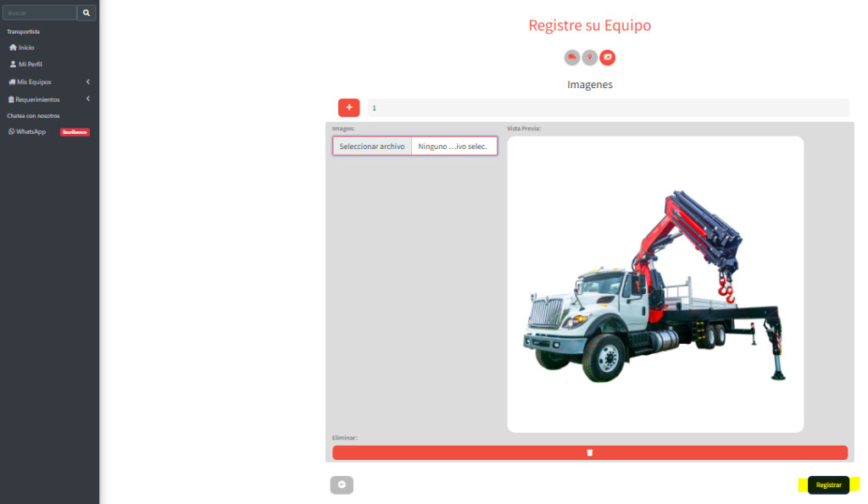
Task: Go back with gray arrow button
Action: click(342, 485)
